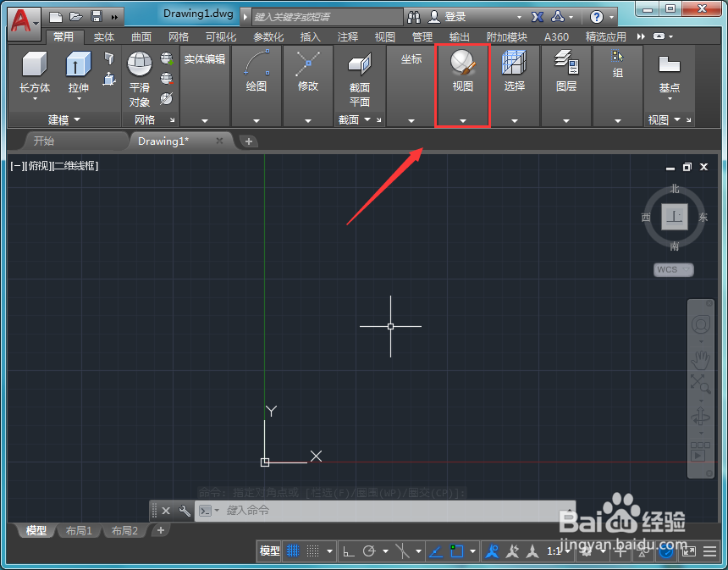The height and width of the screenshot is (570, 728).
Task: Add a new drawing tab with plus button
Action: [x=249, y=141]
